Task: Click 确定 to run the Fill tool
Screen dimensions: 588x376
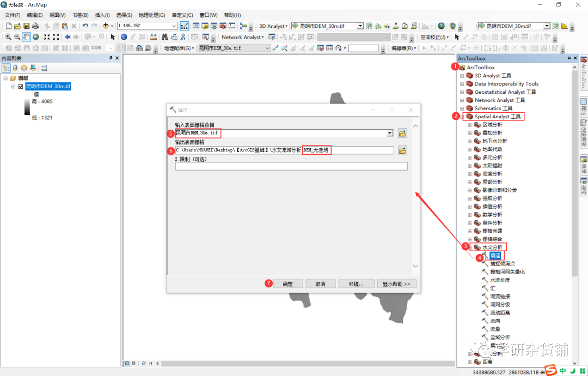Action: 287,284
